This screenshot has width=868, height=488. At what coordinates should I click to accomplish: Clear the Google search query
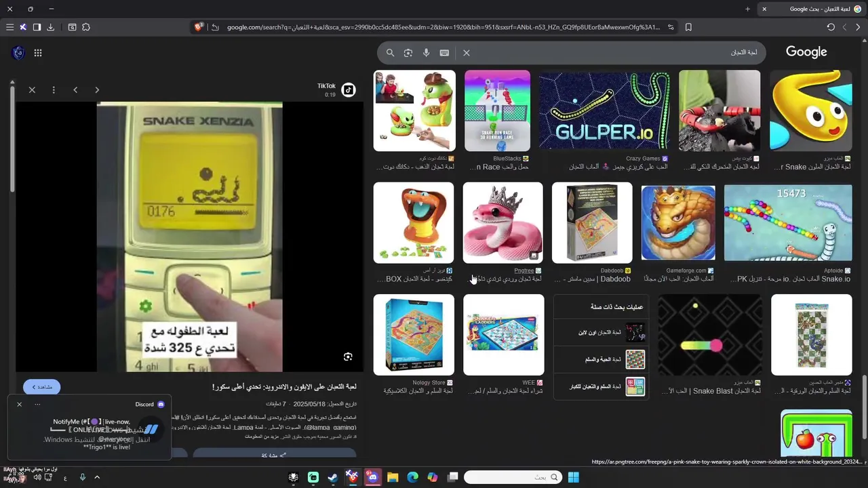(467, 52)
